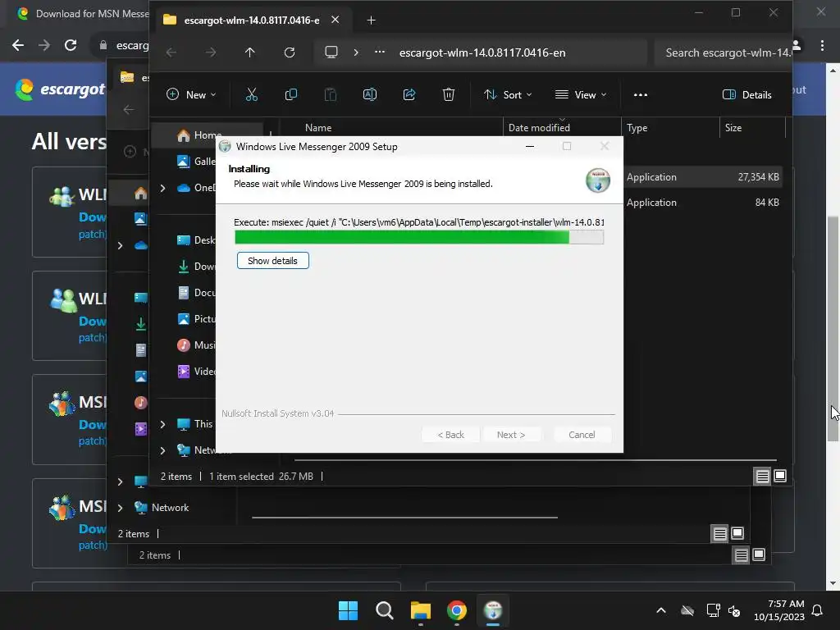Open the View dropdown menu

[x=581, y=95]
